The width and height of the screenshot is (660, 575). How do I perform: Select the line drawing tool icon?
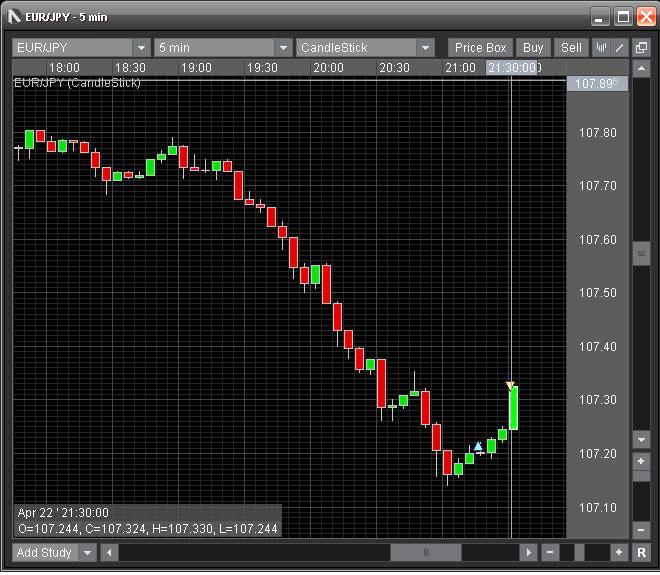tap(620, 48)
